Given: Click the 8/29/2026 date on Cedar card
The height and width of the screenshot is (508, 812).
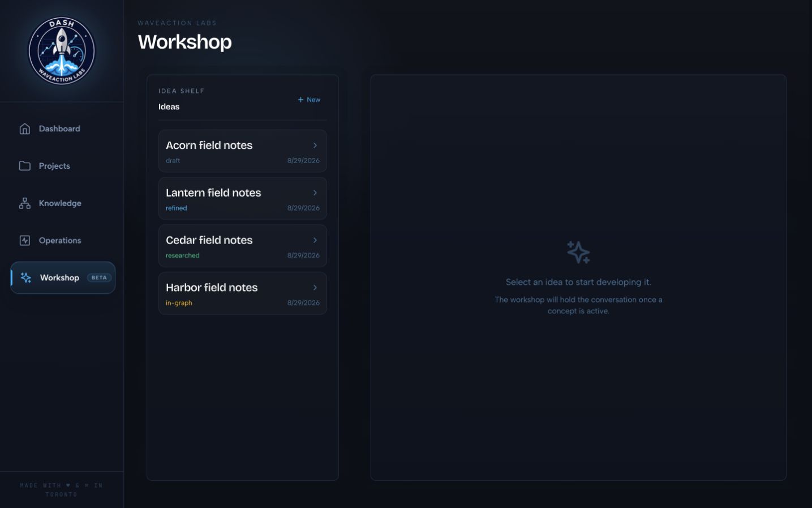Looking at the screenshot, I should coord(303,255).
